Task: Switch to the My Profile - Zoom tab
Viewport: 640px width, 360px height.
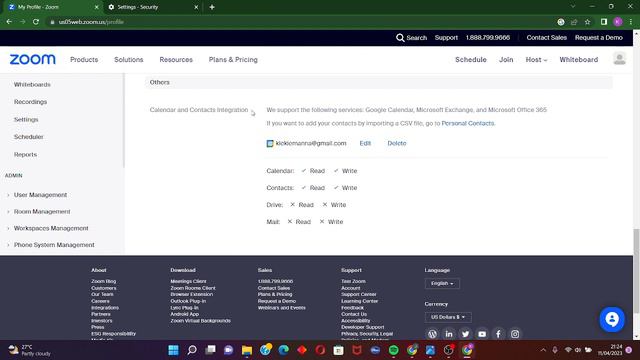Action: (53, 7)
